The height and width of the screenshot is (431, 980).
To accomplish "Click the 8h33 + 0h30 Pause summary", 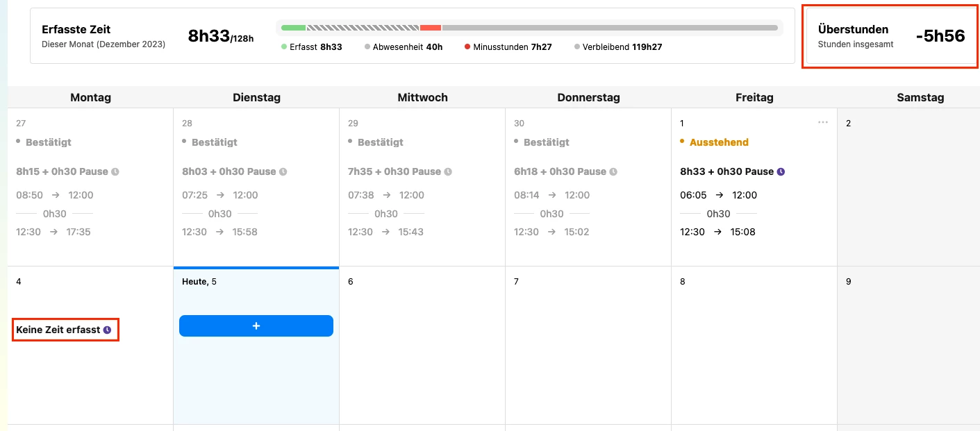I will (726, 171).
